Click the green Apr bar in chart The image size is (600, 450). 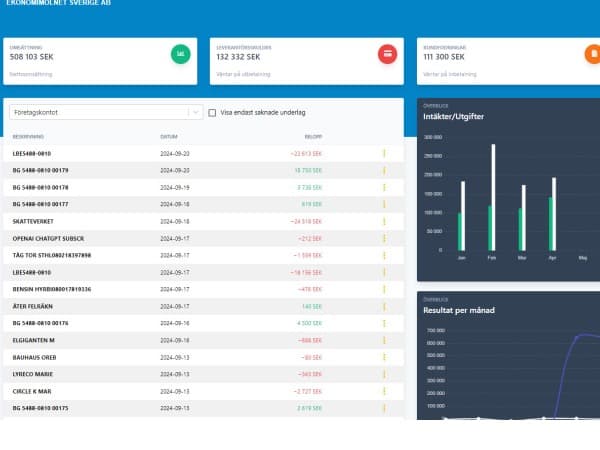[551, 224]
